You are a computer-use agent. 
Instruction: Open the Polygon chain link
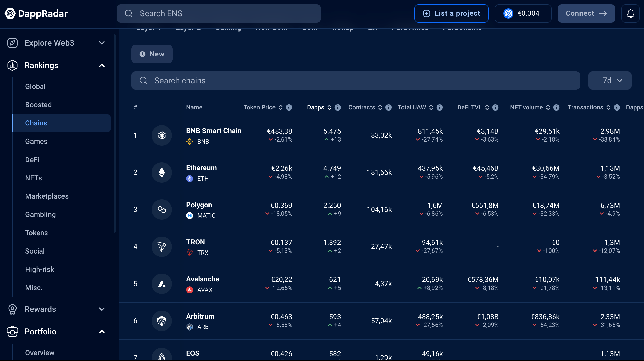coord(199,205)
